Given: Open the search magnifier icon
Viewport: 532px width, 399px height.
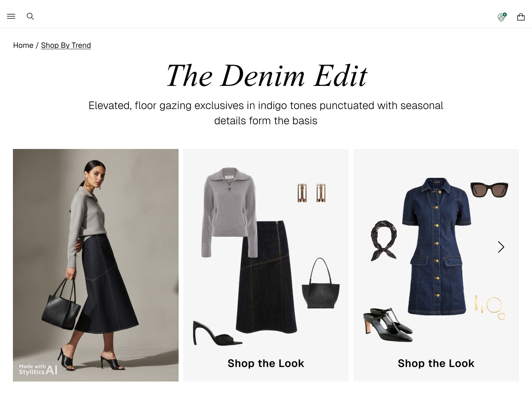Looking at the screenshot, I should (x=30, y=16).
